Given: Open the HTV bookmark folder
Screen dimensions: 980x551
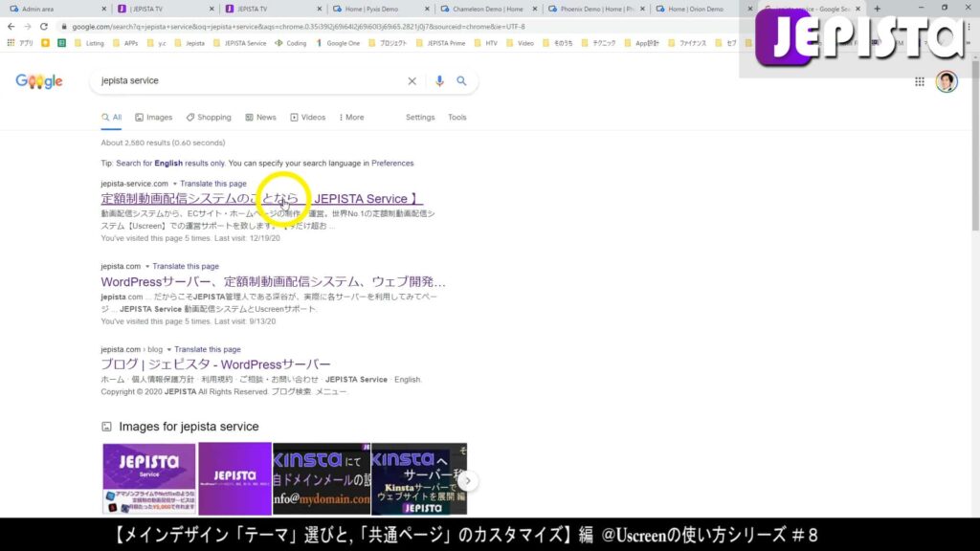Looking at the screenshot, I should (486, 43).
